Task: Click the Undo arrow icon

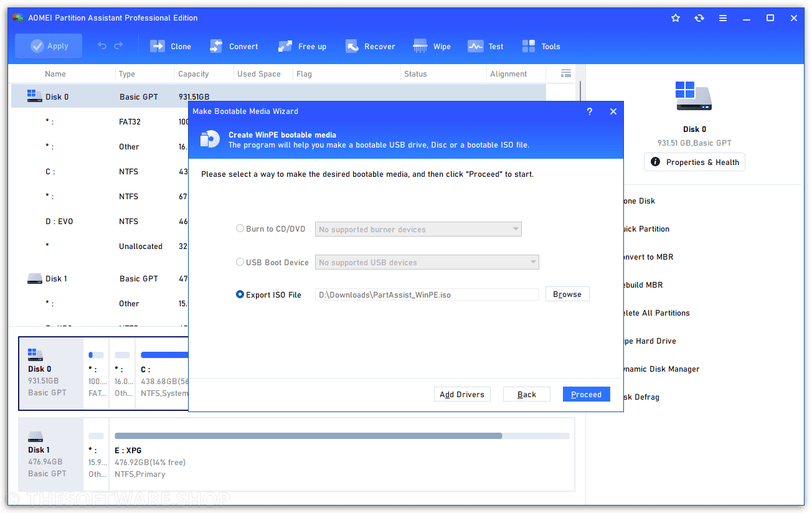Action: (102, 46)
